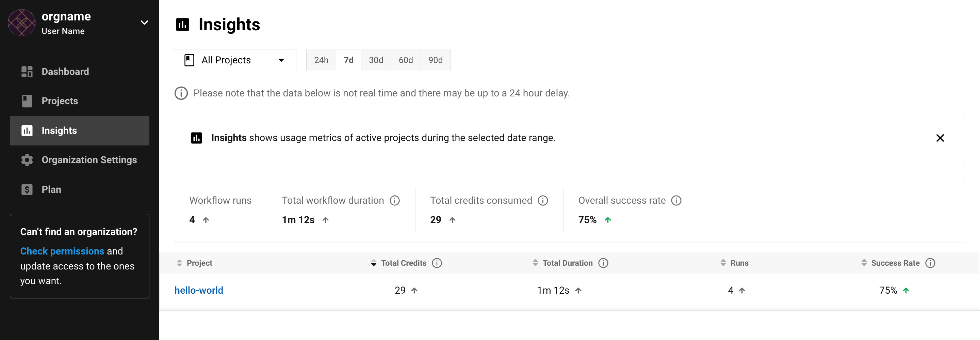Follow the Check permissions link
The width and height of the screenshot is (980, 340).
pos(62,251)
